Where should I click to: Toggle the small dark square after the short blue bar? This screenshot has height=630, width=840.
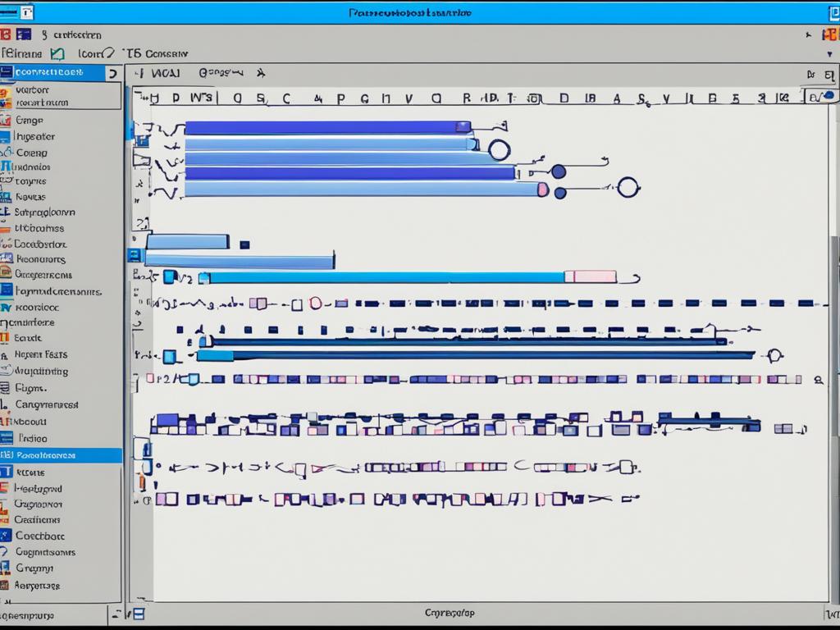point(244,244)
